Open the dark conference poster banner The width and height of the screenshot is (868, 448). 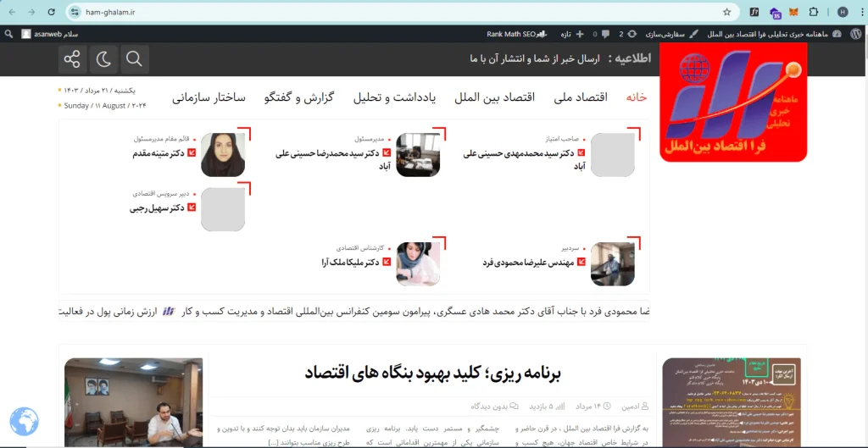pyautogui.click(x=732, y=402)
